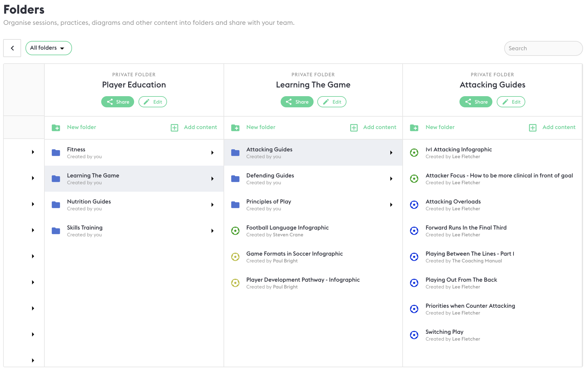Image resolution: width=588 pixels, height=371 pixels.
Task: Click the Switching Play blue ball icon
Action: (414, 335)
